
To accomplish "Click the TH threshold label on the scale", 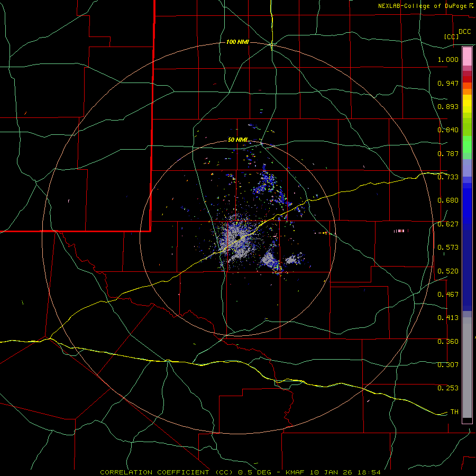I will [454, 412].
